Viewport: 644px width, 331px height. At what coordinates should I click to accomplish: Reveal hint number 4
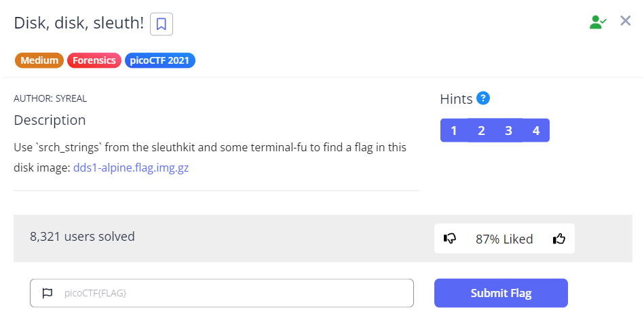tap(536, 131)
